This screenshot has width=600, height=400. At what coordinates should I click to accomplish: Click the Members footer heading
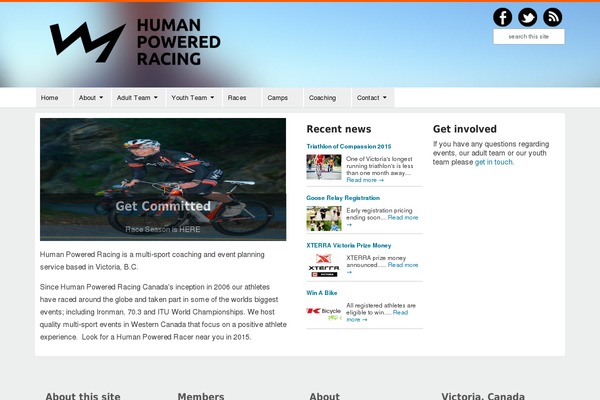201,396
